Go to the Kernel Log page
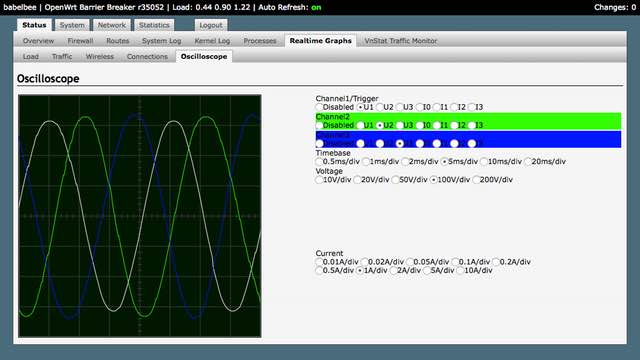640x360 pixels. click(x=212, y=41)
